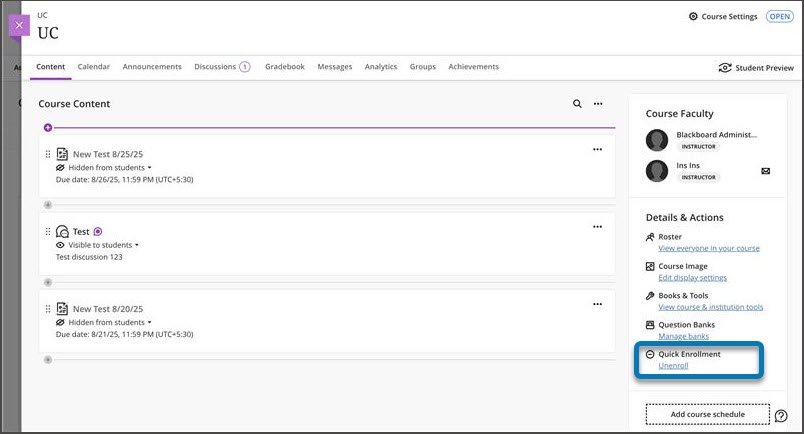Open the help question mark icon

781,416
